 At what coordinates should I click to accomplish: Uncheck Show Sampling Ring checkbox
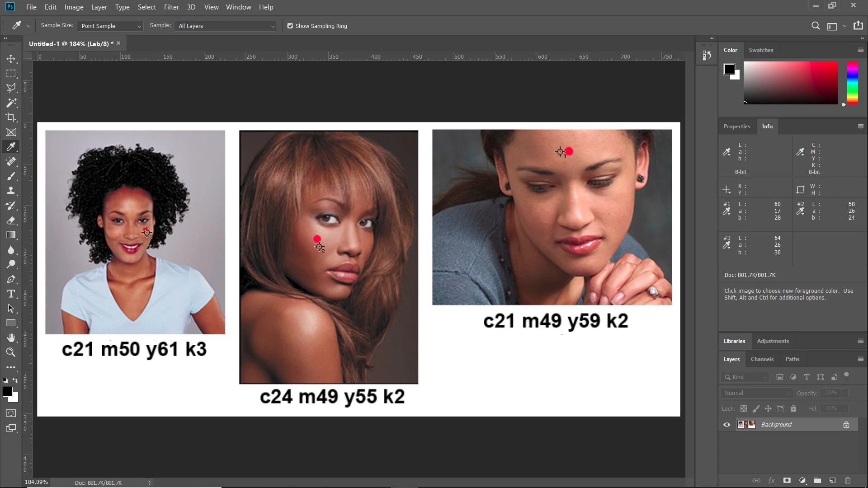(x=290, y=26)
